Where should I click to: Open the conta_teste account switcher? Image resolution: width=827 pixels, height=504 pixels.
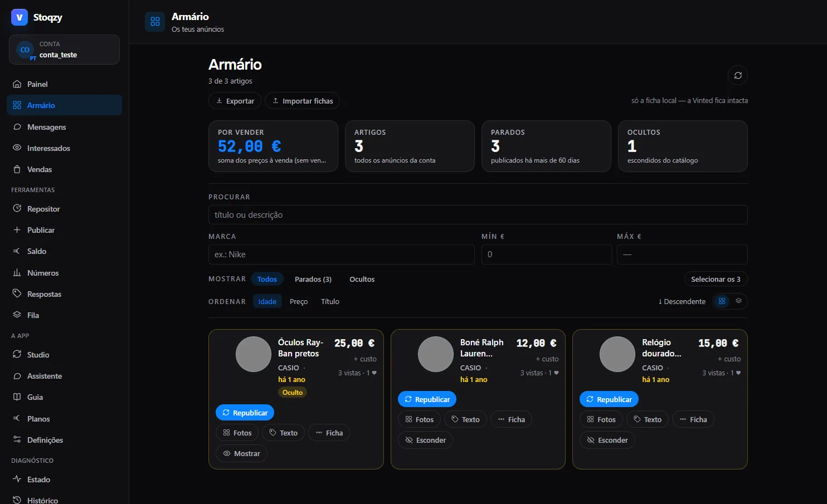[x=64, y=50]
